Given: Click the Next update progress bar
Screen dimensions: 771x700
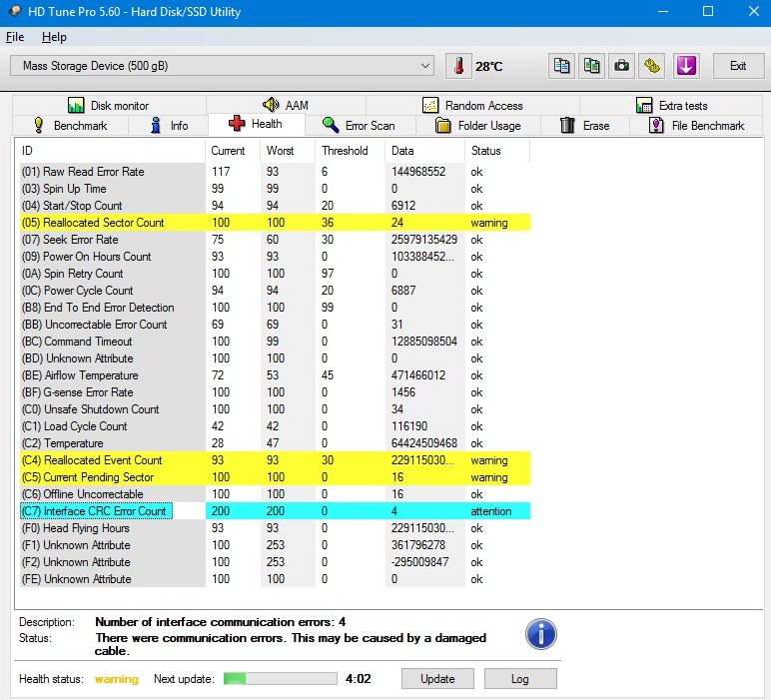Looking at the screenshot, I should point(281,679).
